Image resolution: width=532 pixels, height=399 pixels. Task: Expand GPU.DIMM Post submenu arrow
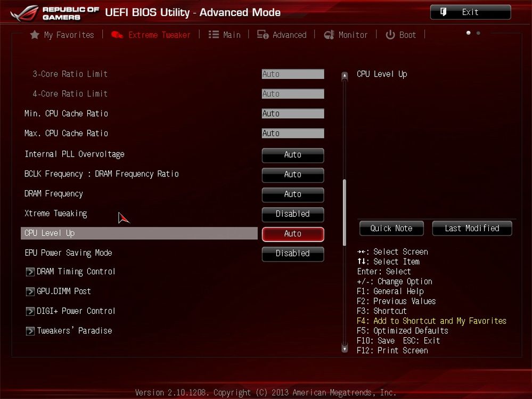point(30,291)
